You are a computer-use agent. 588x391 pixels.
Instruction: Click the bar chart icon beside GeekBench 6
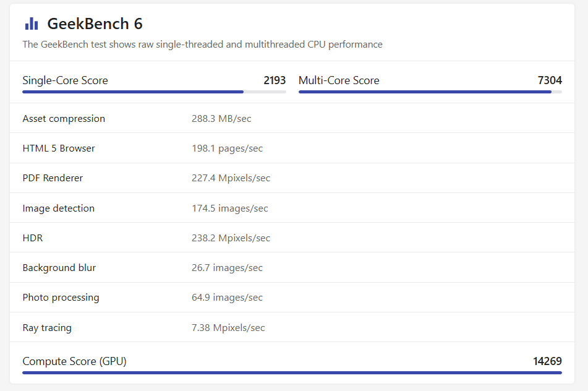31,24
